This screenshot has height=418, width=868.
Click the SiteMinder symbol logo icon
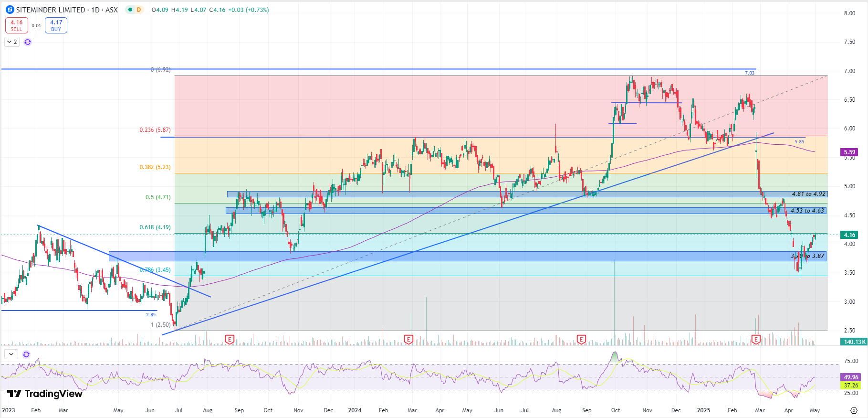(x=10, y=10)
